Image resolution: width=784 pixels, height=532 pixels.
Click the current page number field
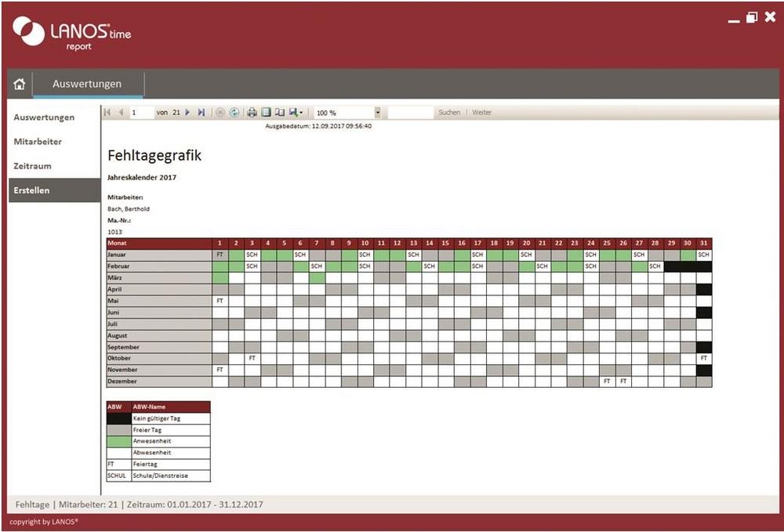142,113
